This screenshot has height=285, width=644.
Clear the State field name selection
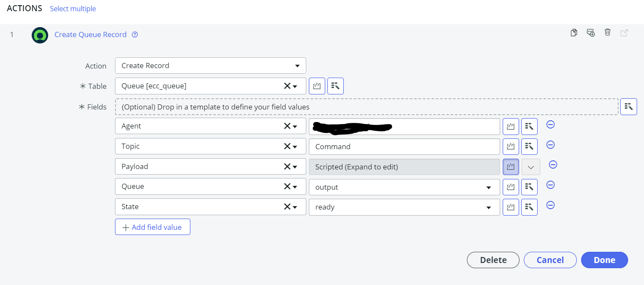tap(287, 207)
